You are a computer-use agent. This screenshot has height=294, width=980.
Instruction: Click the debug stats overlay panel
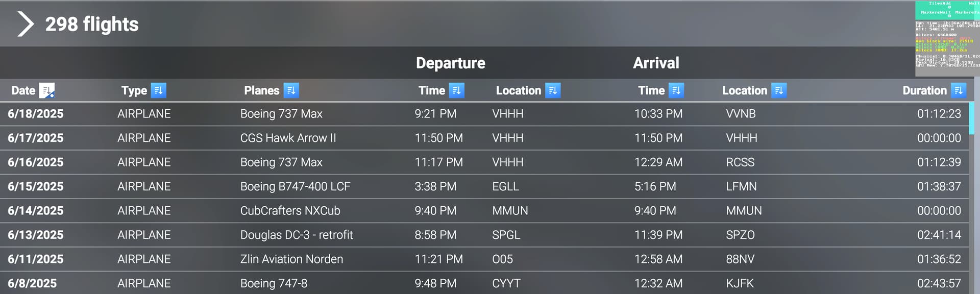point(947,39)
